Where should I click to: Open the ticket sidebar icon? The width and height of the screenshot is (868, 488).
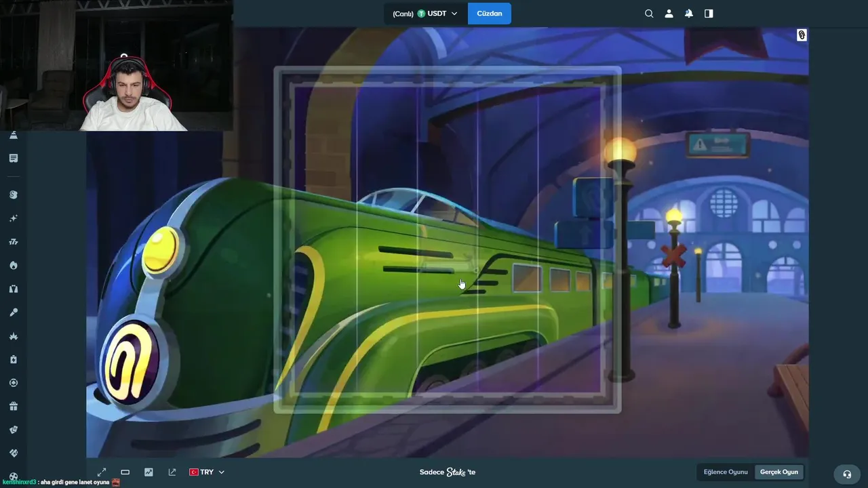tap(14, 453)
